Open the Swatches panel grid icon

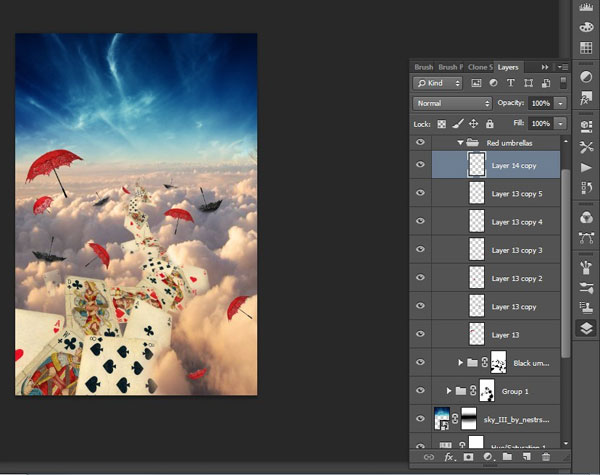(x=586, y=47)
